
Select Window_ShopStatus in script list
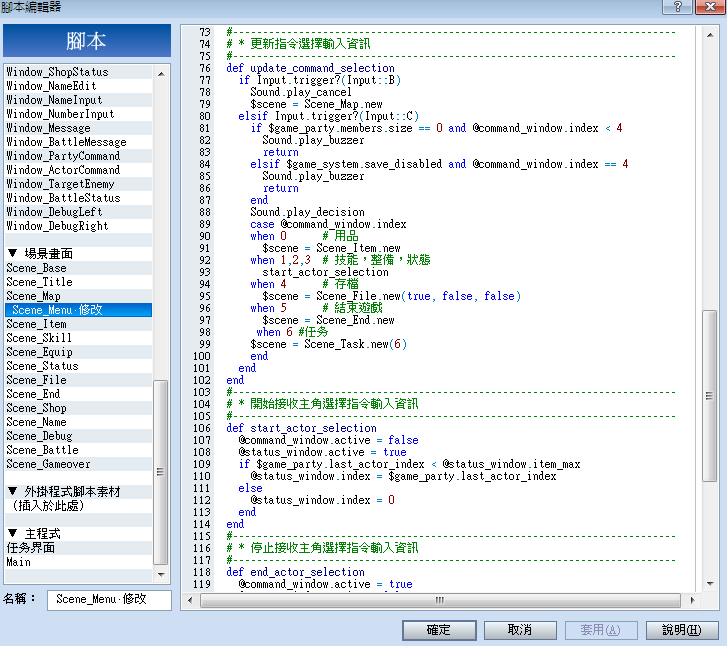pos(78,72)
